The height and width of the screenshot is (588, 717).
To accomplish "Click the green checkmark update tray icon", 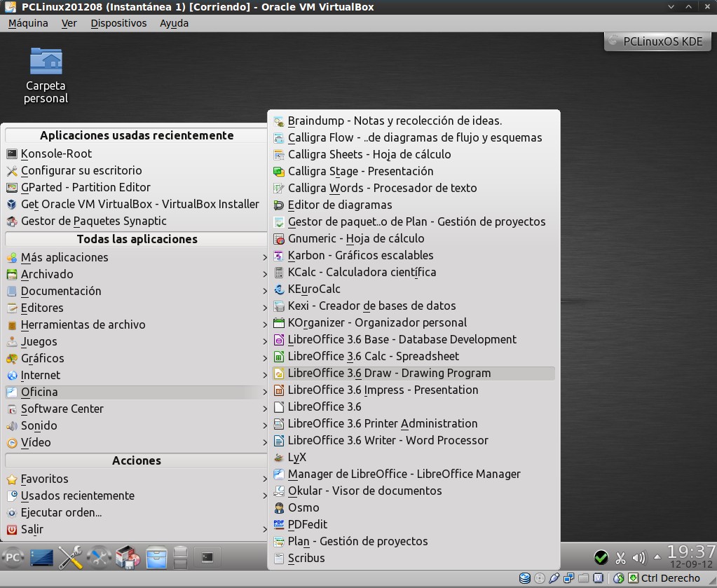I will [601, 558].
